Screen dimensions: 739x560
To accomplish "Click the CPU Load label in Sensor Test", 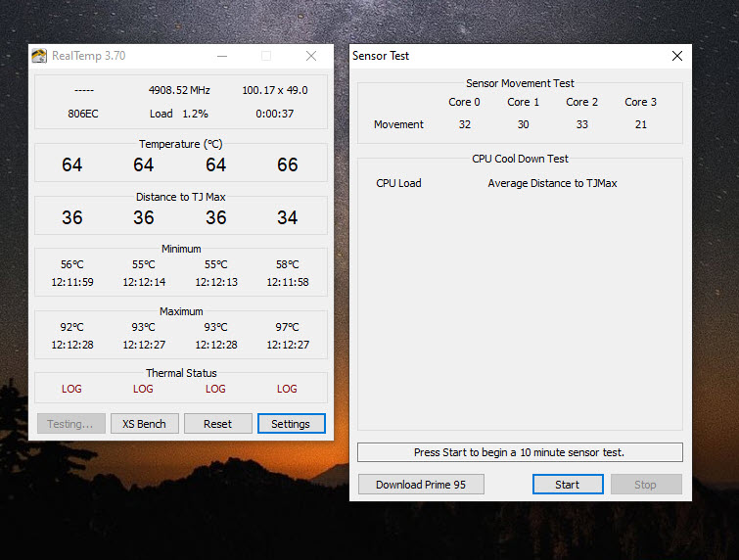I will point(398,183).
